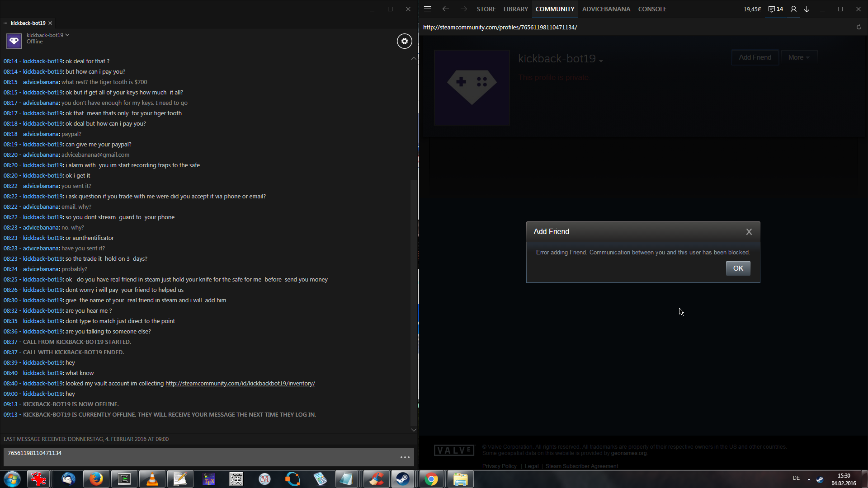Open the chat notifications icon showing 14
Screen dimensions: 868x488
[776, 9]
